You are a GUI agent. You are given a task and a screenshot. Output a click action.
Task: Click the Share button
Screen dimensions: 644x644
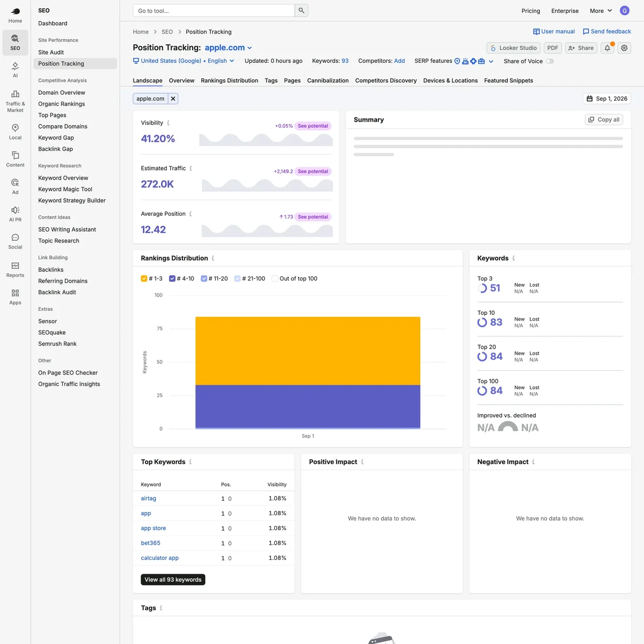click(581, 48)
